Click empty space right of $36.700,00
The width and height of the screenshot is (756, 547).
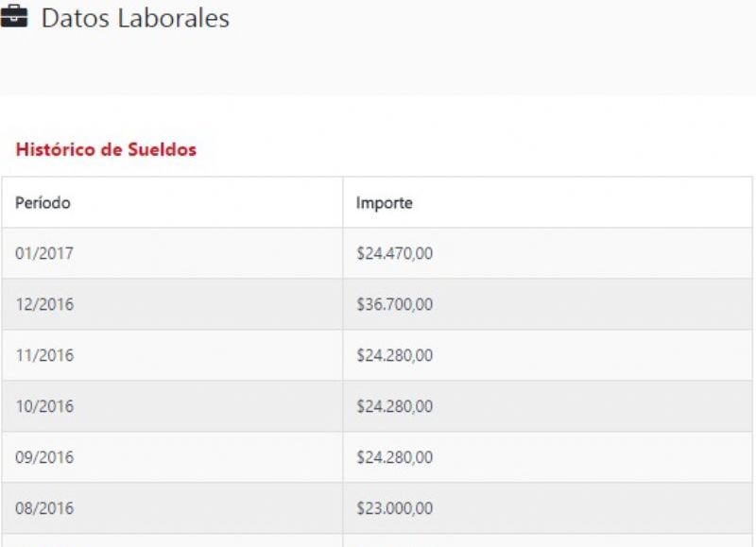(x=593, y=304)
